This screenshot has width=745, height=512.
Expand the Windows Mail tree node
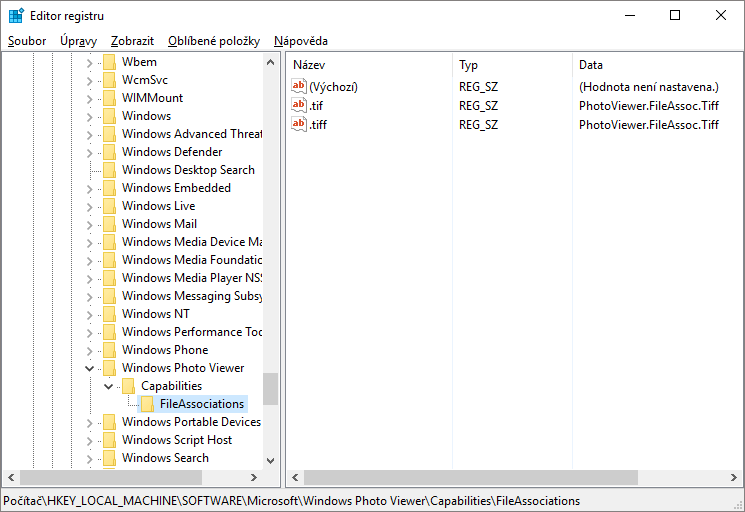coord(89,224)
